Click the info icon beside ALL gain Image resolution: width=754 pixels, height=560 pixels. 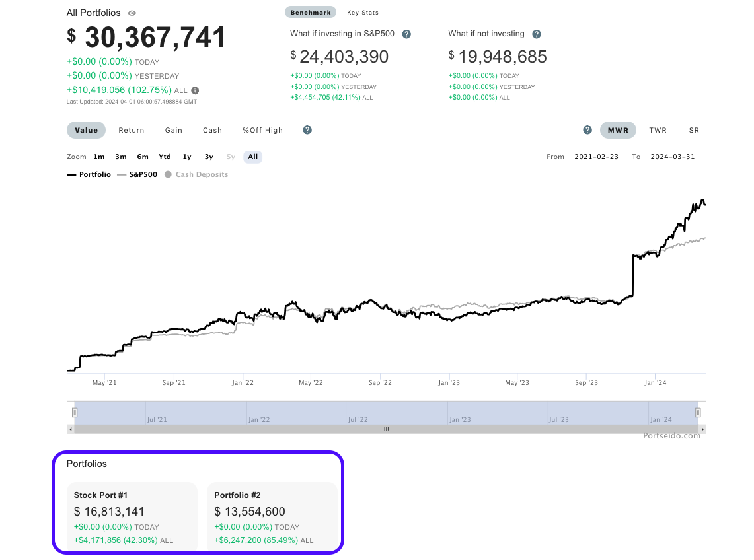pyautogui.click(x=195, y=90)
